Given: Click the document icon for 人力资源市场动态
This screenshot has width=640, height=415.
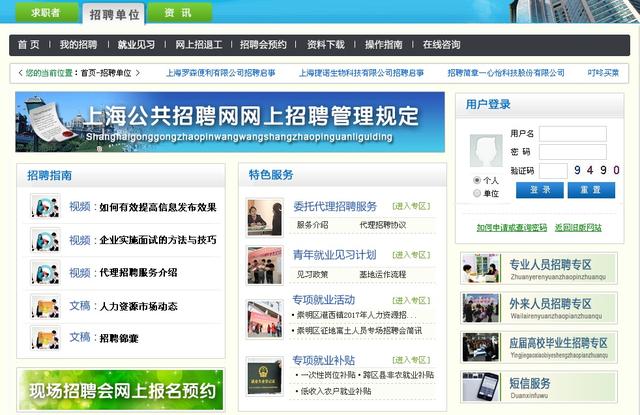Looking at the screenshot, I should 45,306.
